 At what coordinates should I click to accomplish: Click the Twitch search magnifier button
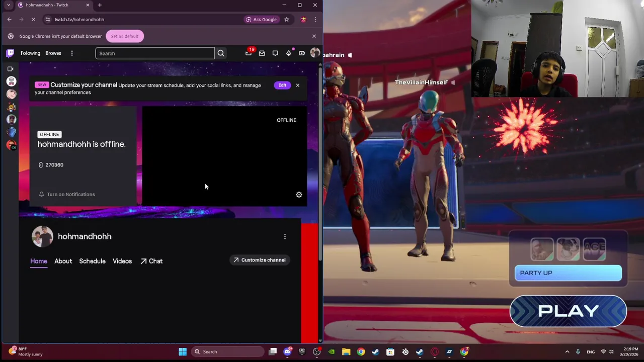tap(221, 53)
